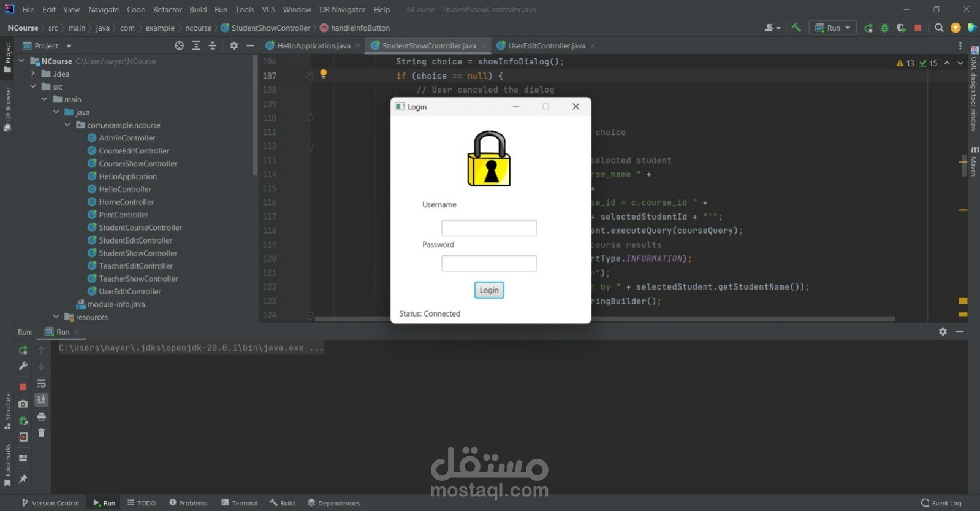
Task: Expand the .idea folder
Action: pyautogui.click(x=33, y=74)
